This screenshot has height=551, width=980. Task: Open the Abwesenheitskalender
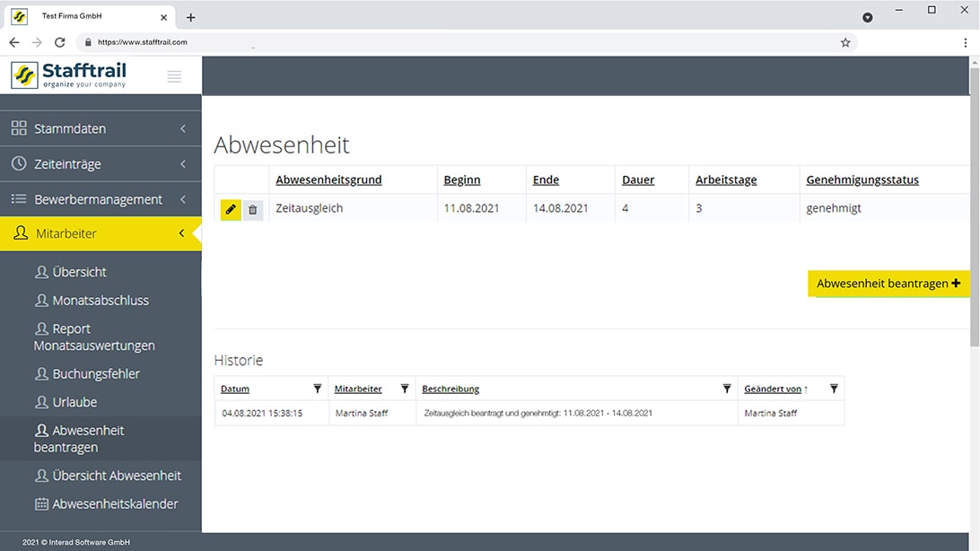click(115, 503)
